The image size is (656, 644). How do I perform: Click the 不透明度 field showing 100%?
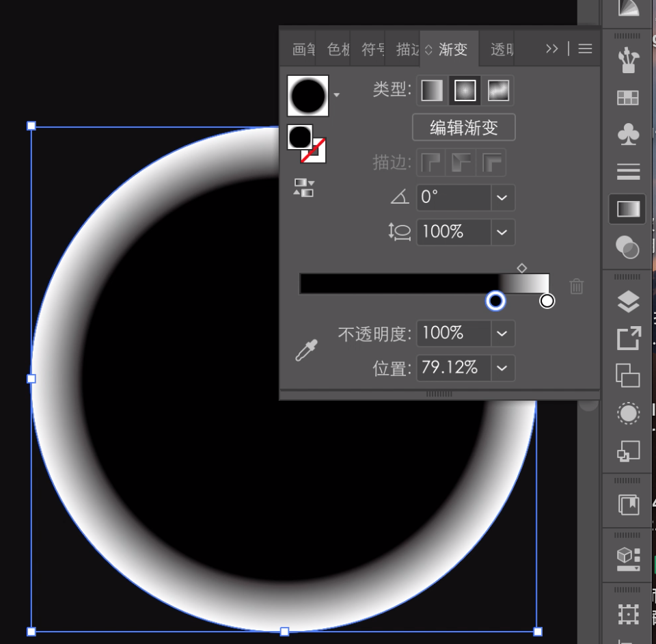(x=454, y=333)
